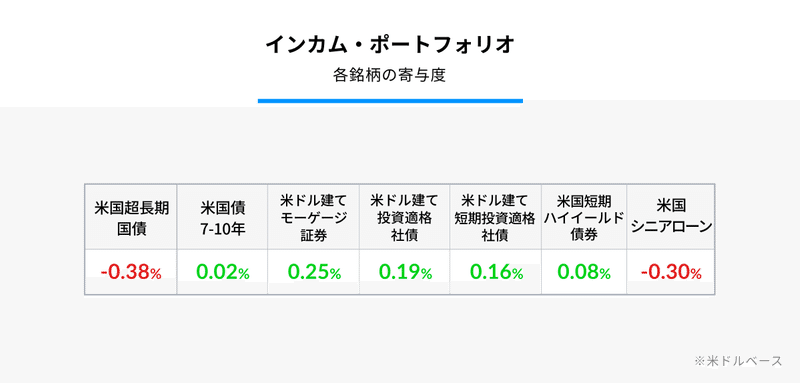The image size is (800, 383).
Task: Select the 0.19% contribution value
Action: [x=405, y=272]
